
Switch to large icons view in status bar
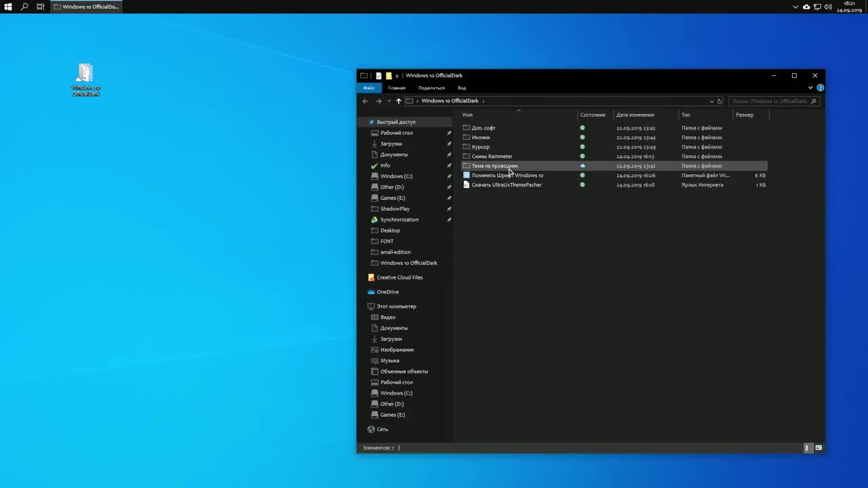pos(818,448)
